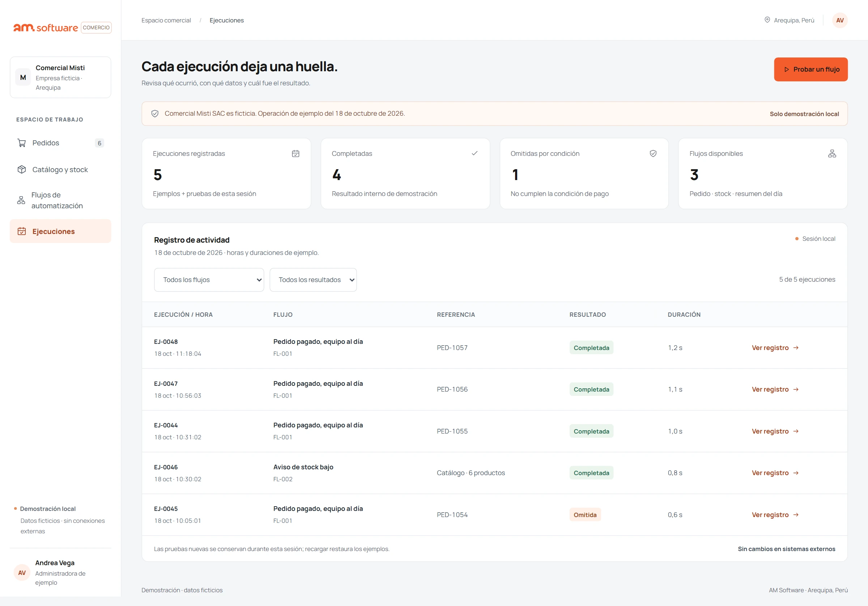
Task: Click the Flujos de automatización sidebar icon
Action: click(21, 200)
